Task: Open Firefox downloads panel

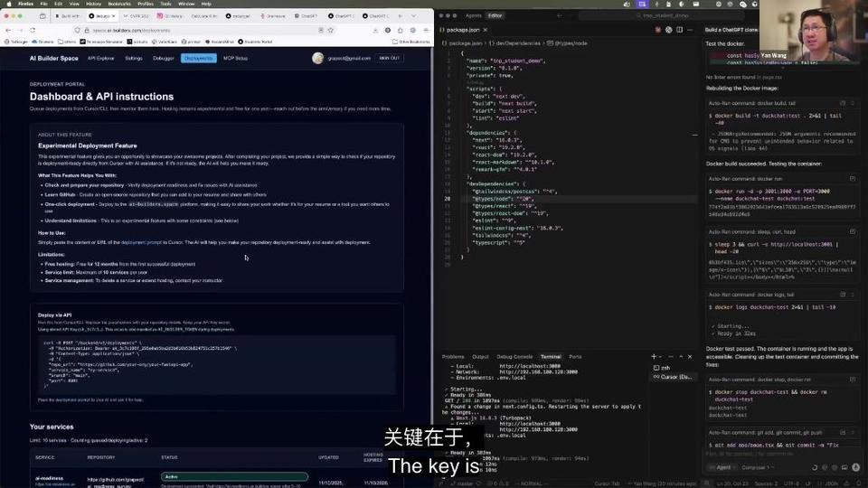Action: coord(375,30)
